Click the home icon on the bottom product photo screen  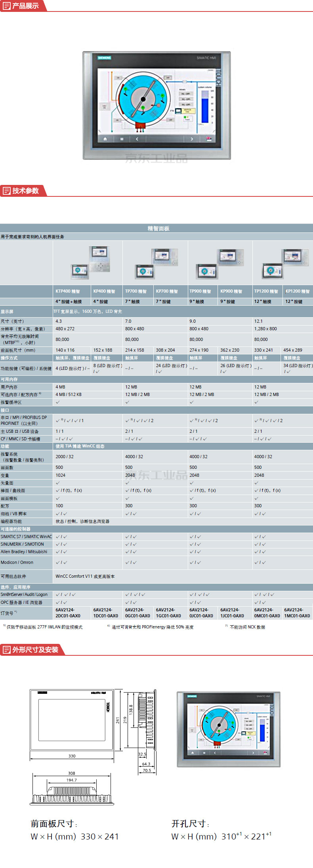click(193, 752)
